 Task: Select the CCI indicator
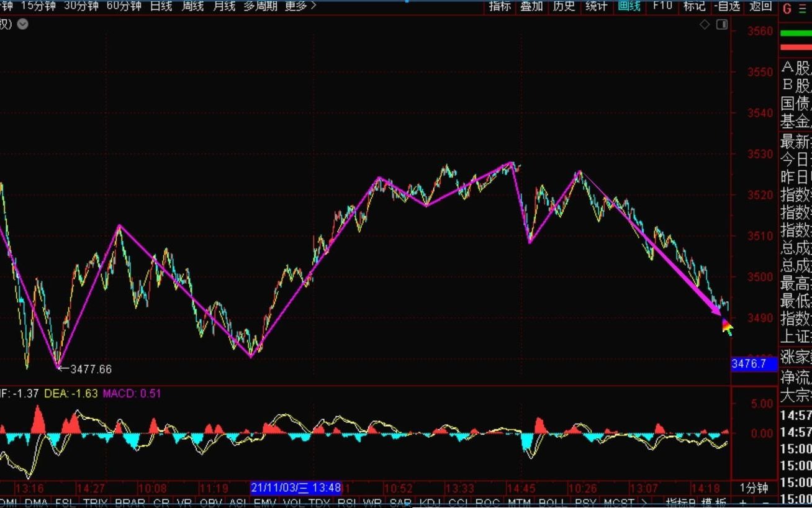point(458,502)
